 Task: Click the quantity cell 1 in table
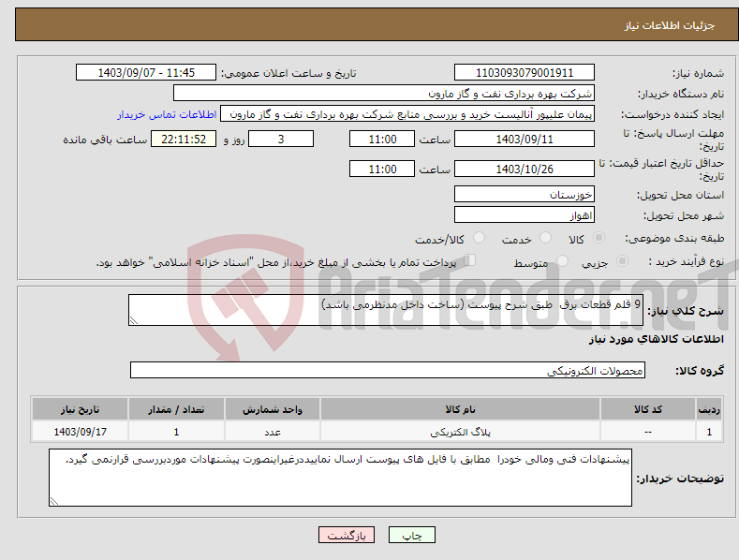176,432
